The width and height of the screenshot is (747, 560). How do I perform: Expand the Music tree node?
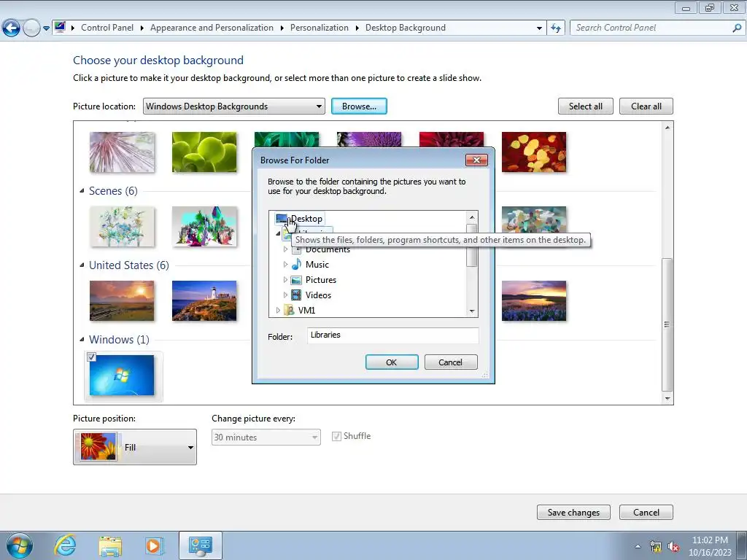(285, 264)
